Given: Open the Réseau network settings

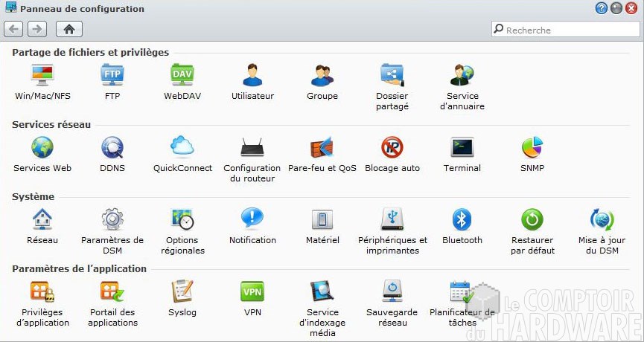Looking at the screenshot, I should pyautogui.click(x=42, y=219).
